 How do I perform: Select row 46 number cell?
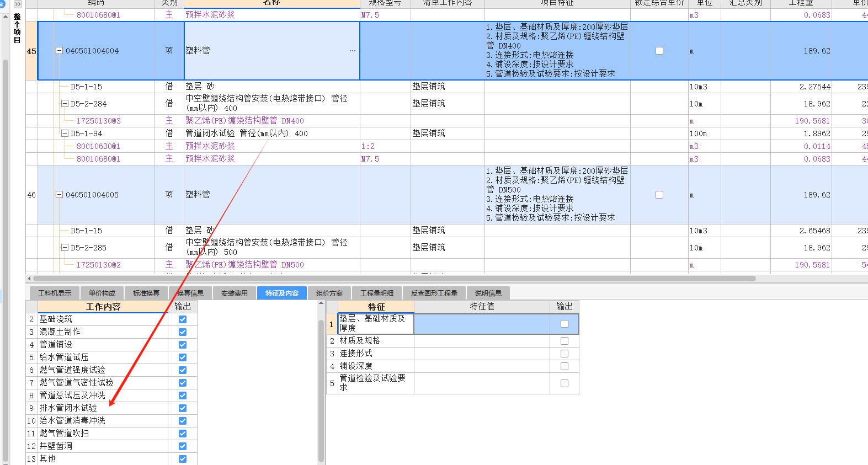pyautogui.click(x=31, y=195)
